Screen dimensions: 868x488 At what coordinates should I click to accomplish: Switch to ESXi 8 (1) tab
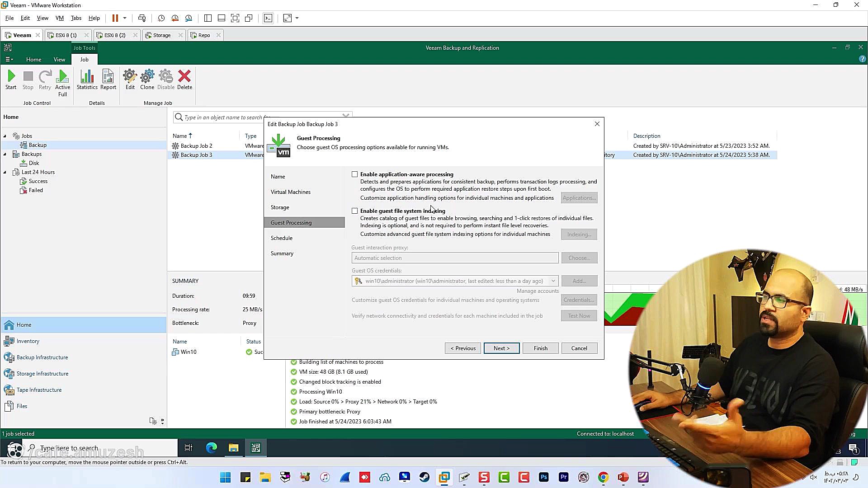pyautogui.click(x=66, y=35)
